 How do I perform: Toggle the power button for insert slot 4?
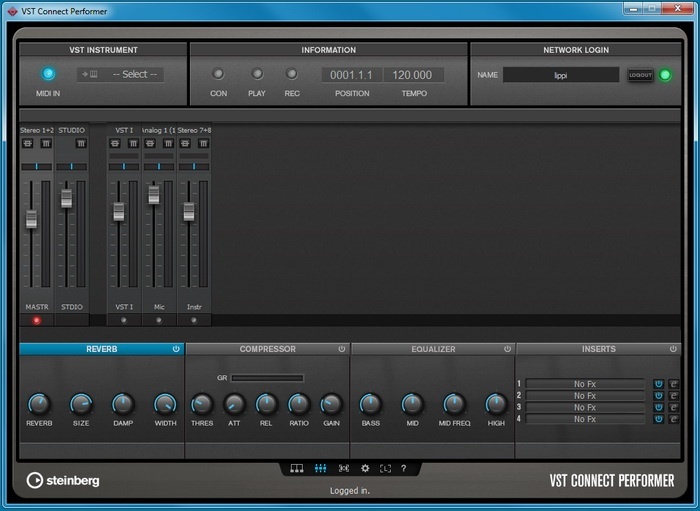tap(658, 419)
